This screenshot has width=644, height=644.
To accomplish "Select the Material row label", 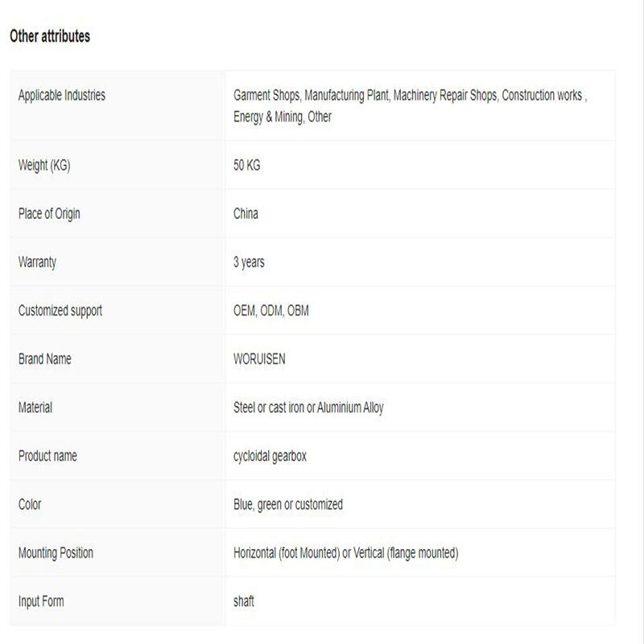I will coord(35,407).
